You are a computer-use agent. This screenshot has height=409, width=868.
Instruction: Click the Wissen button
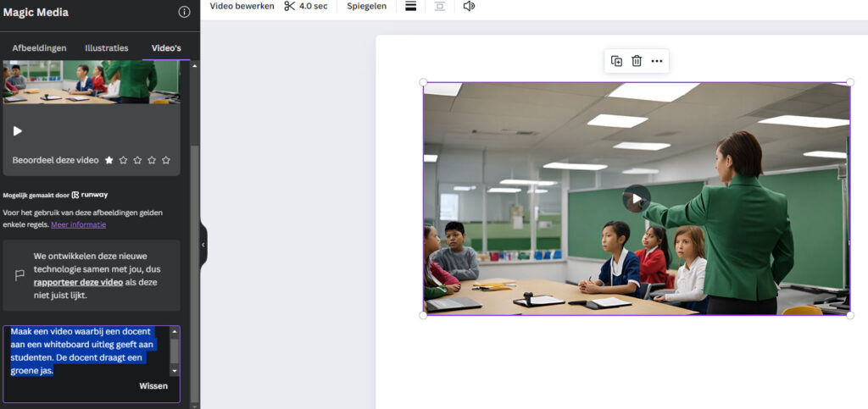click(x=153, y=386)
